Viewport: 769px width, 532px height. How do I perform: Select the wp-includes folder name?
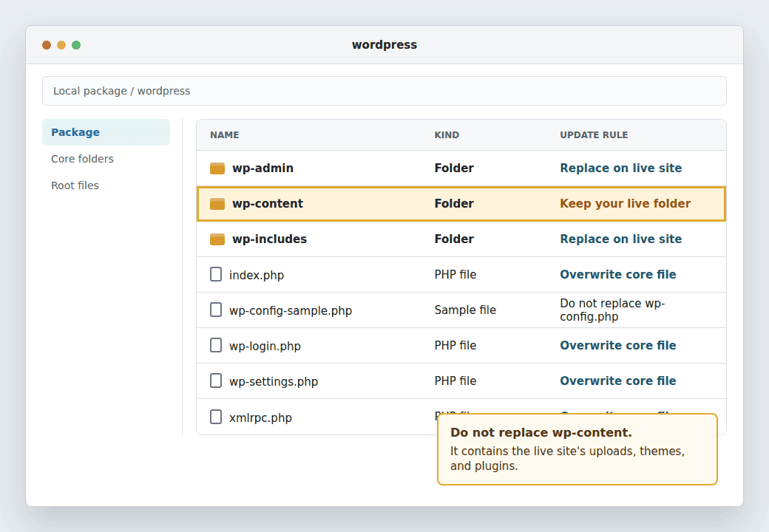(x=269, y=239)
